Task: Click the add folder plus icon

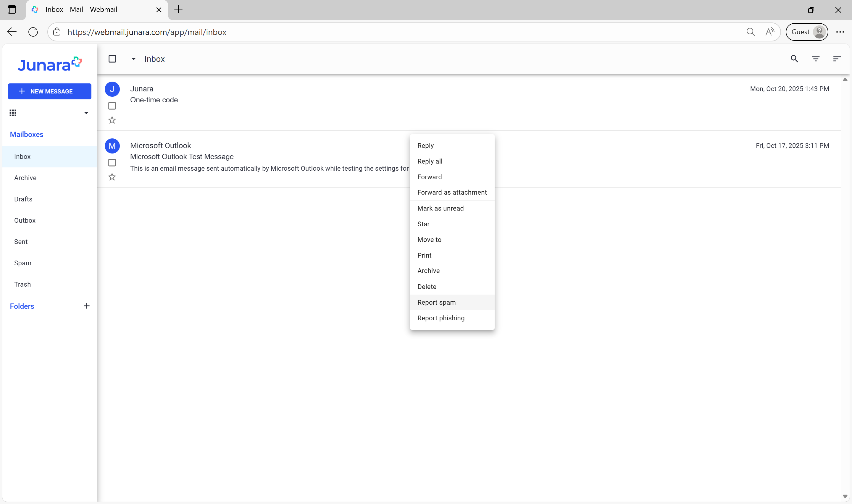Action: point(87,306)
